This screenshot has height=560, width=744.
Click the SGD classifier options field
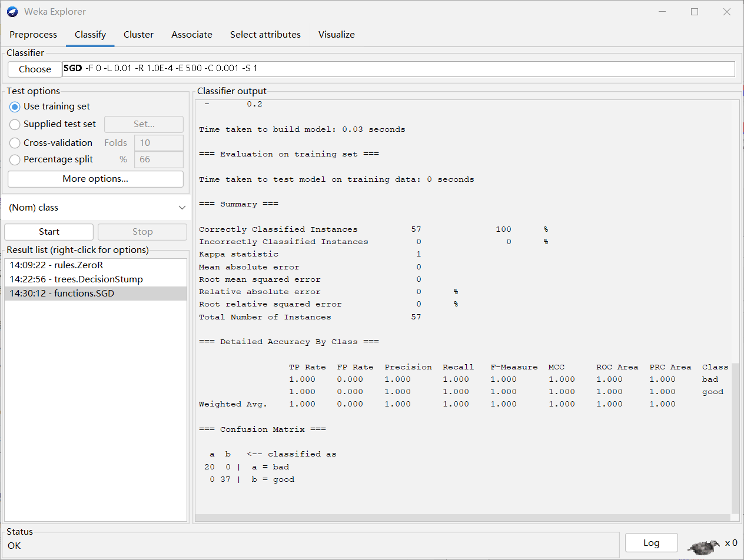pos(398,69)
